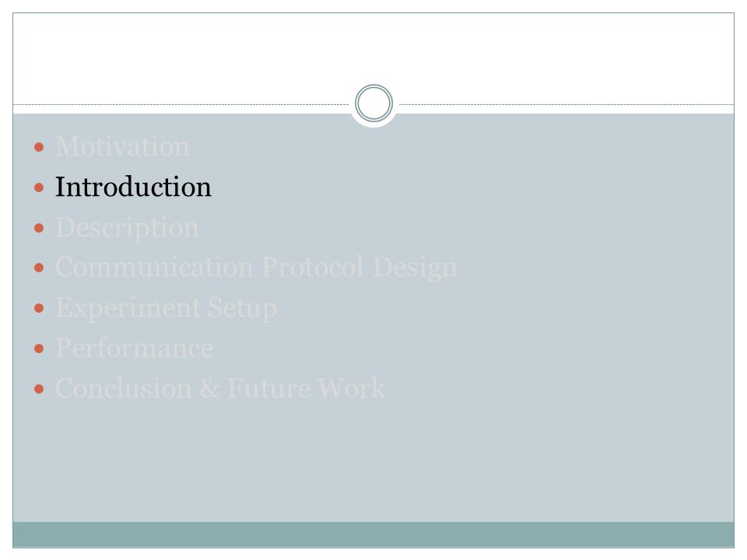This screenshot has height=560, width=747.
Task: Select the faded Motivation agenda item
Action: point(122,147)
